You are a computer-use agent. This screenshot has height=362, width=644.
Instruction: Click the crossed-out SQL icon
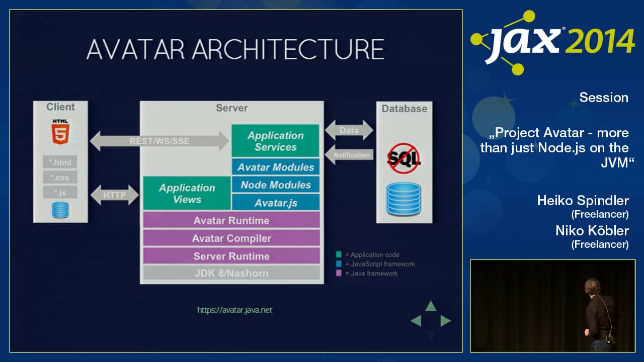(x=404, y=158)
